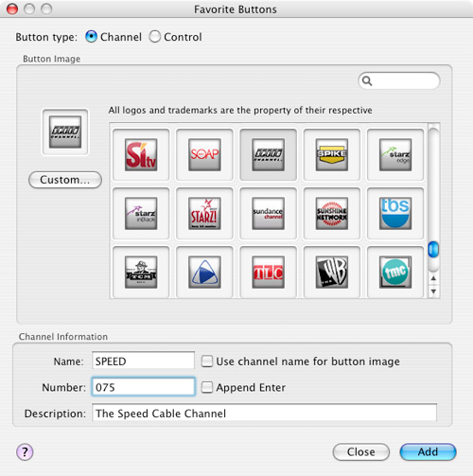
Task: Pick the Sundance Channel logo
Action: point(269,213)
